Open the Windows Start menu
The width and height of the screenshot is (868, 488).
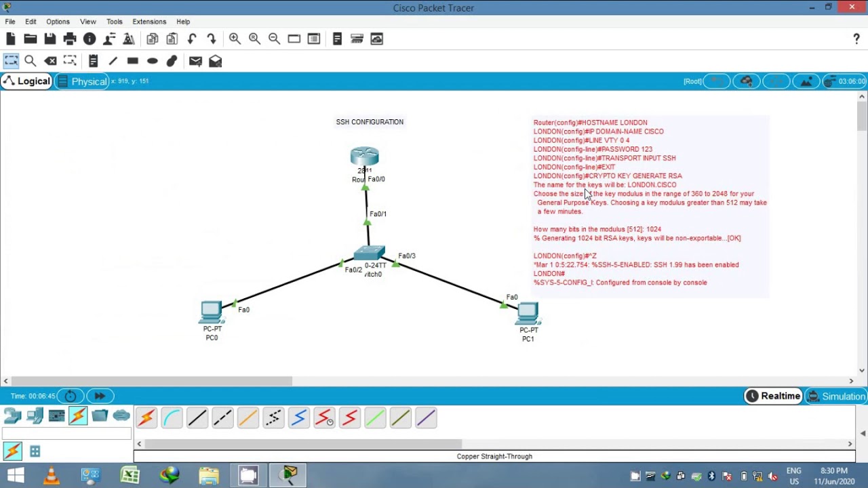(x=16, y=475)
